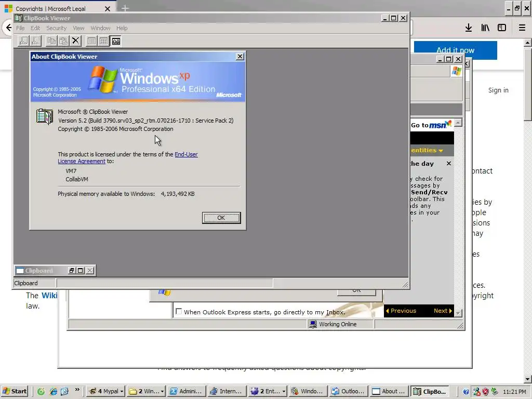This screenshot has width=532, height=399.
Task: Restore the minimized Clipboard child window
Action: coord(72,270)
